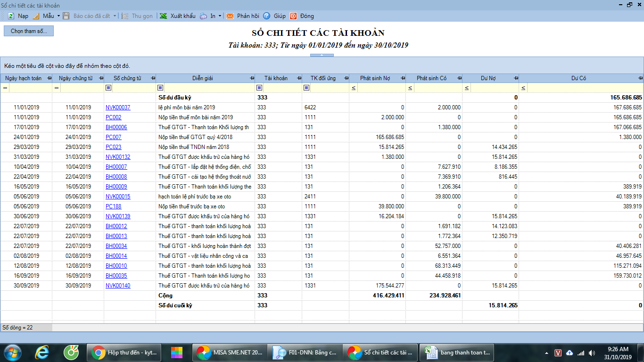Open the Mẫu dropdown arrow
Image resolution: width=644 pixels, height=362 pixels.
coord(58,16)
